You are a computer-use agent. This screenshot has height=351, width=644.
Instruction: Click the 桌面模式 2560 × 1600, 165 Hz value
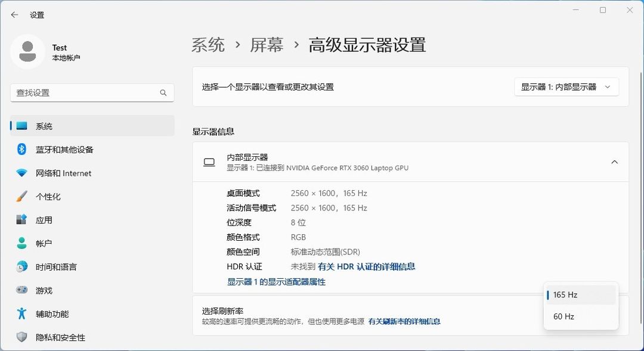tap(329, 193)
